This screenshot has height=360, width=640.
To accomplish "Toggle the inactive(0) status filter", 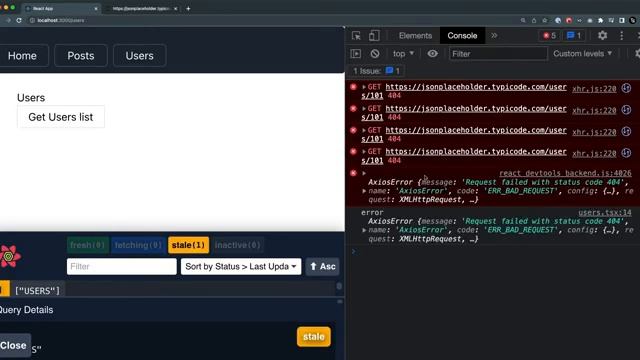I will [x=238, y=245].
